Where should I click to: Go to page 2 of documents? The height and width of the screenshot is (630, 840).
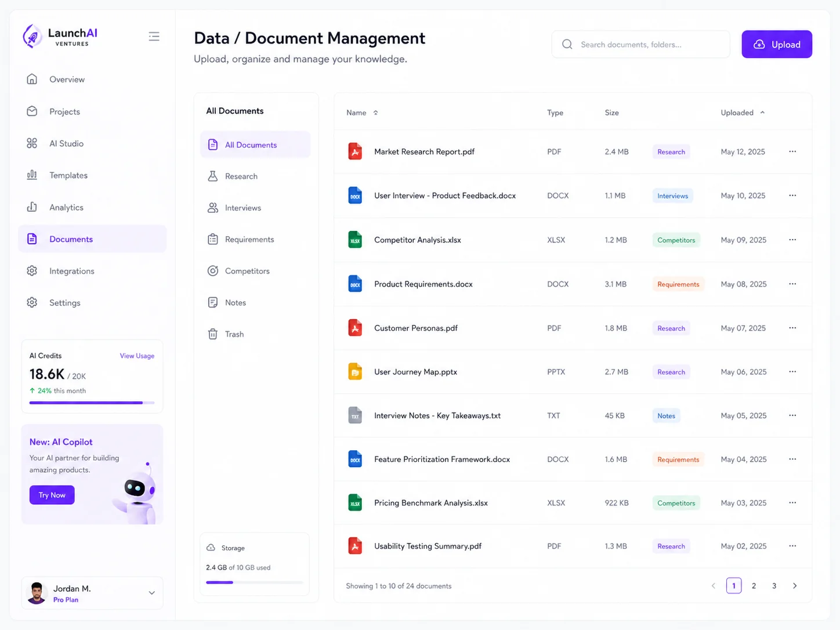click(x=754, y=586)
